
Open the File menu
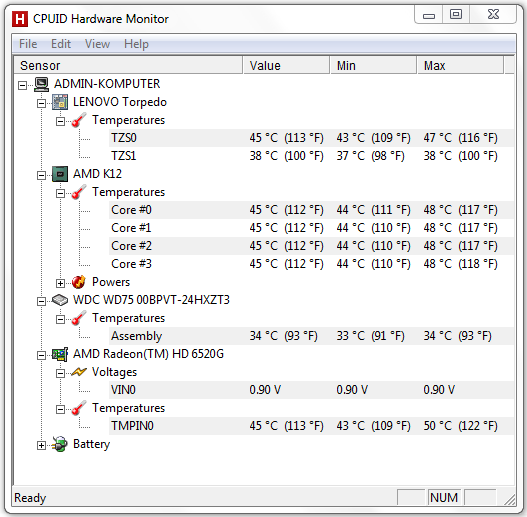tap(28, 44)
